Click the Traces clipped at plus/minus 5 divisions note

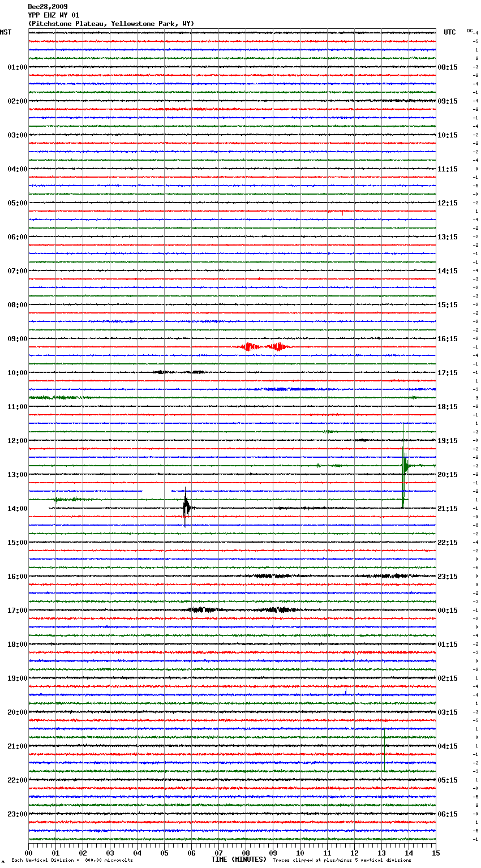click(x=342, y=860)
